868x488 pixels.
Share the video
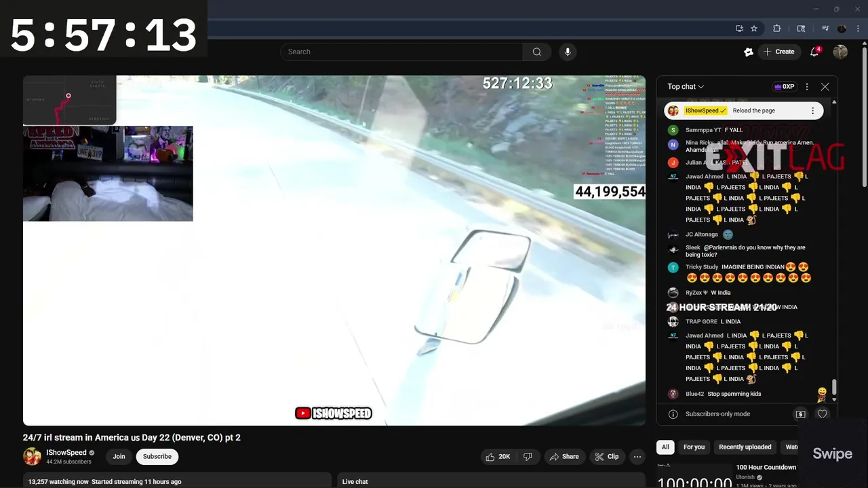pyautogui.click(x=564, y=457)
